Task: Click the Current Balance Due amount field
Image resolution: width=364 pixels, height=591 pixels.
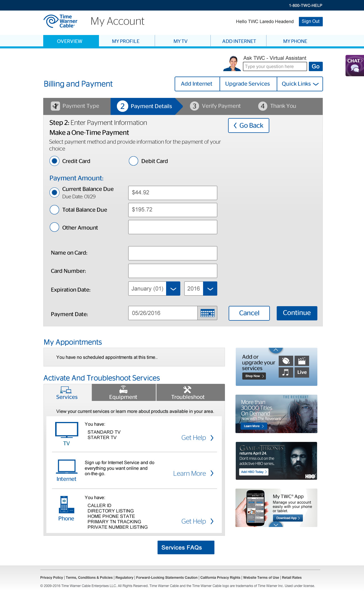Action: 173,193
